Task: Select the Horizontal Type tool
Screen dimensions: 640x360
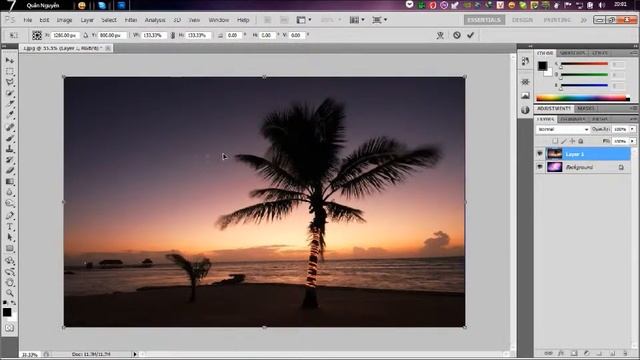Action: pyautogui.click(x=10, y=227)
